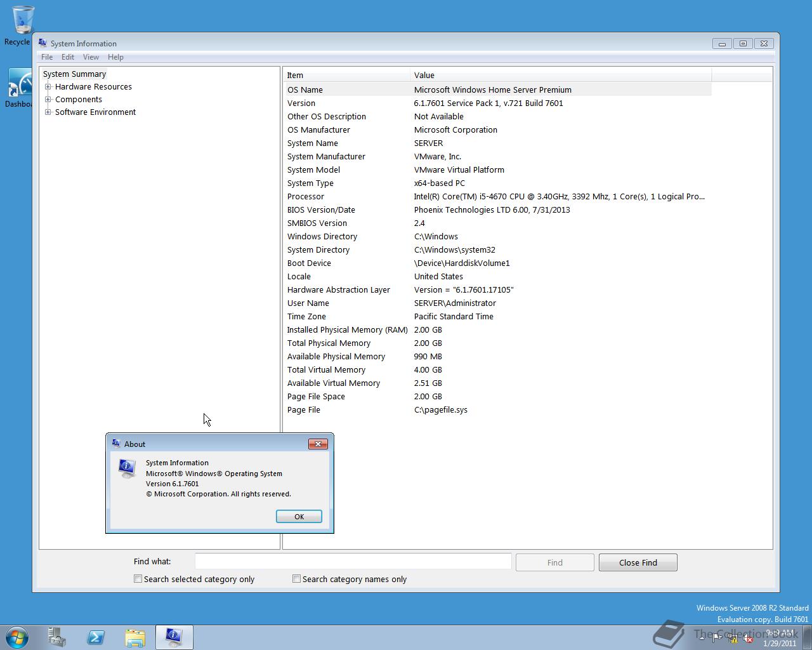
Task: Select the Version row
Action: point(497,103)
